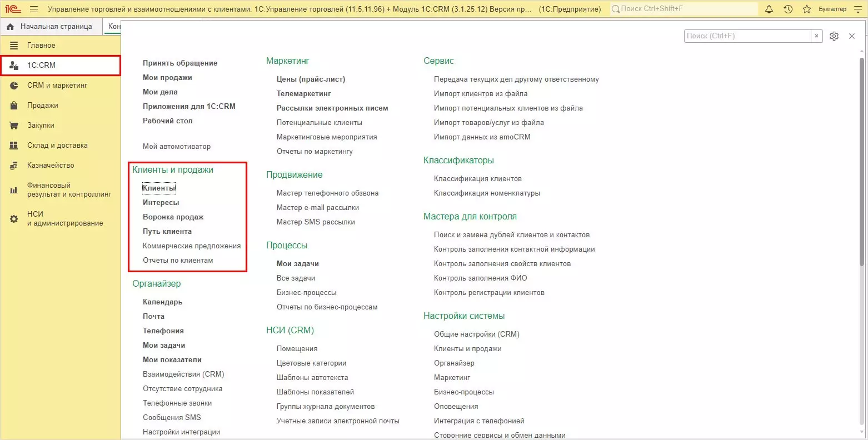Image resolution: width=868 pixels, height=440 pixels.
Task: Open Телефония link
Action: tap(163, 331)
